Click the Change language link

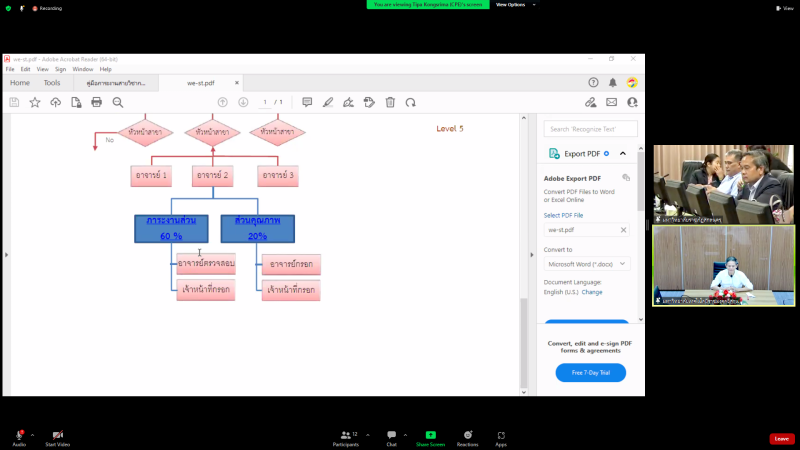593,292
